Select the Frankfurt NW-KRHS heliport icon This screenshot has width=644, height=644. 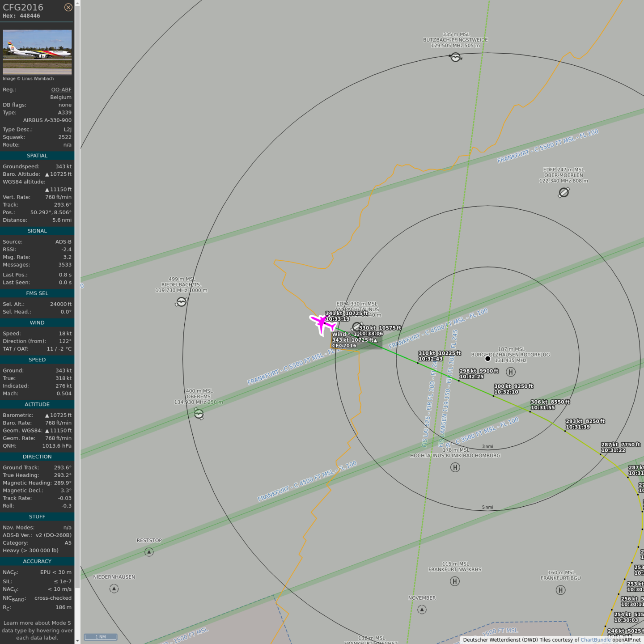coord(454,581)
